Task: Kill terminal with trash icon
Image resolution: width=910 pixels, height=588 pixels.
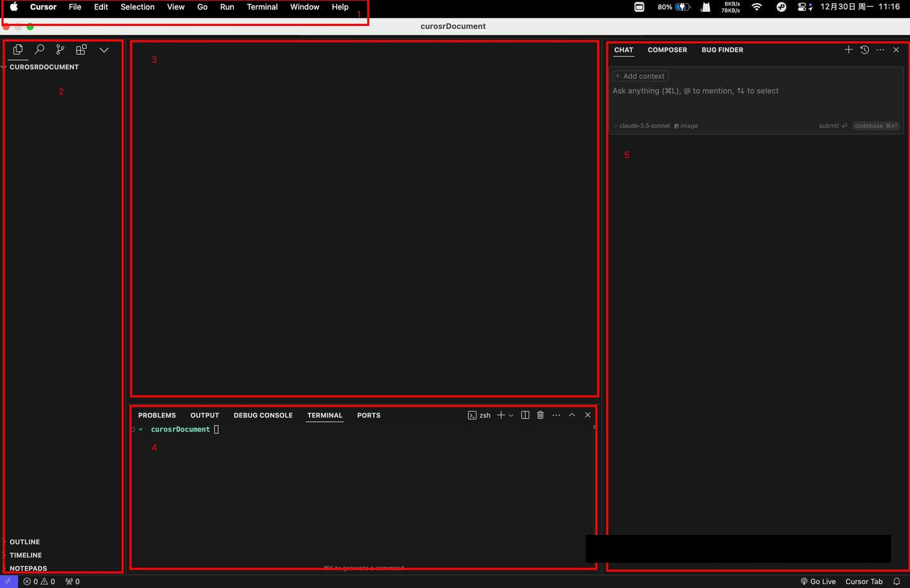Action: 540,415
